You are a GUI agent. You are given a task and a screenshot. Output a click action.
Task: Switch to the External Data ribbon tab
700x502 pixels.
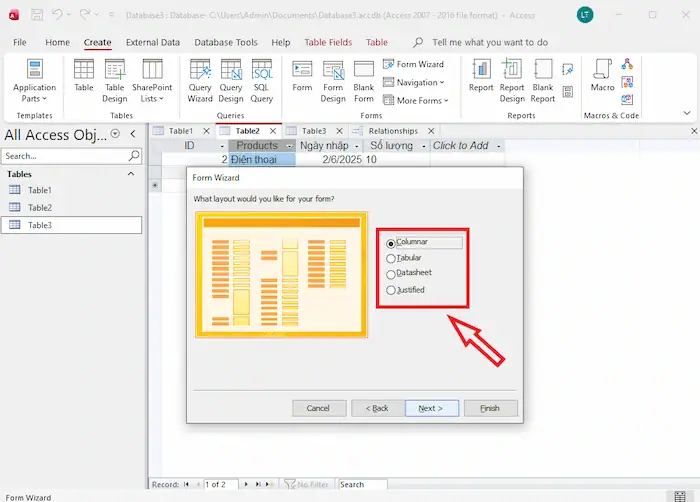click(x=153, y=43)
